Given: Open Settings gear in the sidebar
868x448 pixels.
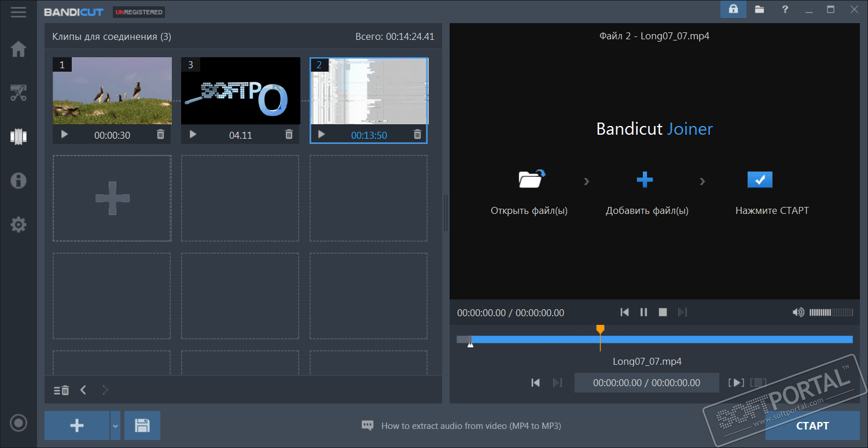Looking at the screenshot, I should click(x=19, y=224).
